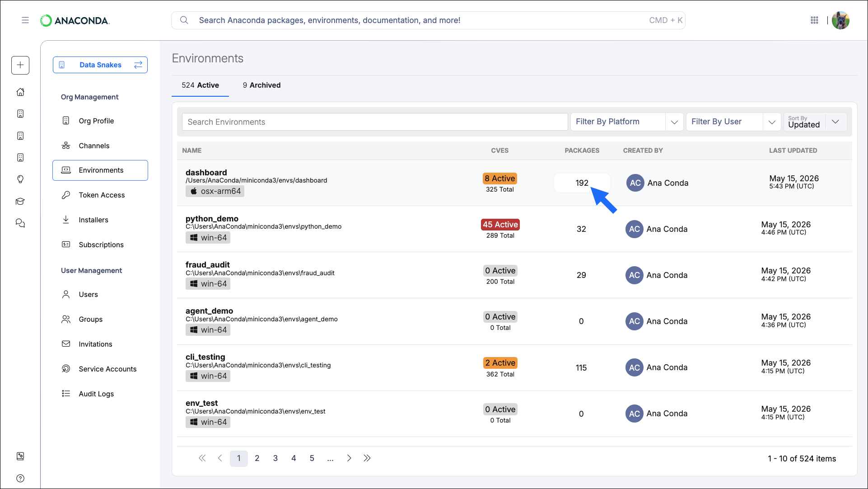Viewport: 868px width, 489px height.
Task: Click the icon above the help icon
Action: pyautogui.click(x=20, y=456)
